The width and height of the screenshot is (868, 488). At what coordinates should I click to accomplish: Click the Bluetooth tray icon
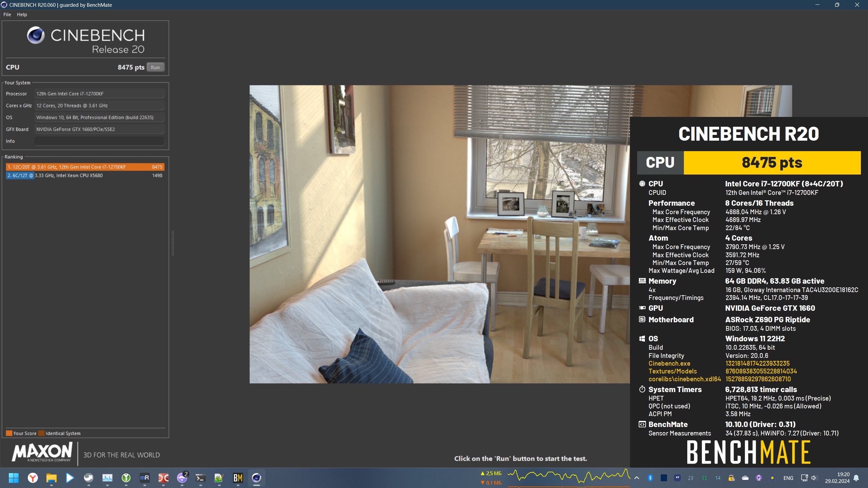(650, 478)
